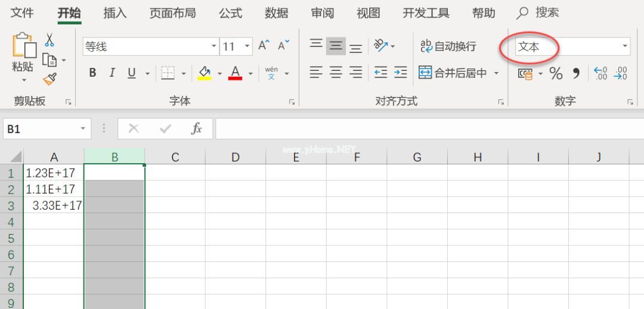Screen dimensions: 644x309
Task: Click the Decrease Indent icon
Action: click(x=380, y=73)
